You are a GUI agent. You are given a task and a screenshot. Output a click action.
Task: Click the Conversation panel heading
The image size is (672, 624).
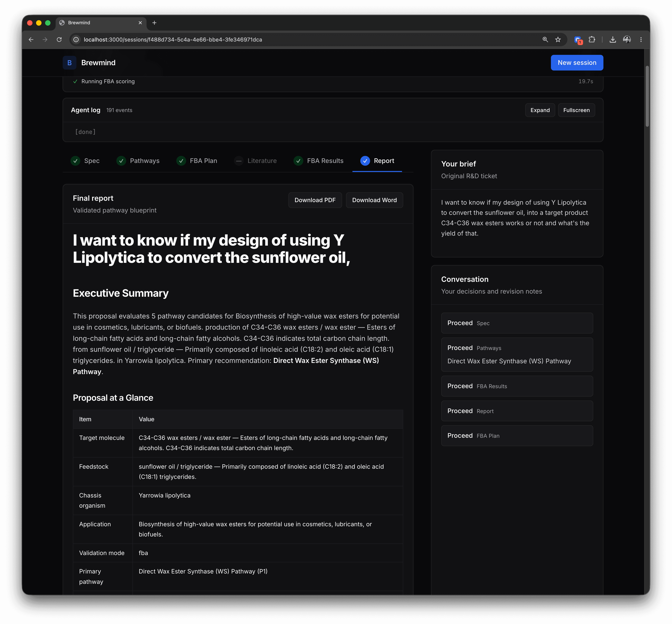(x=465, y=279)
